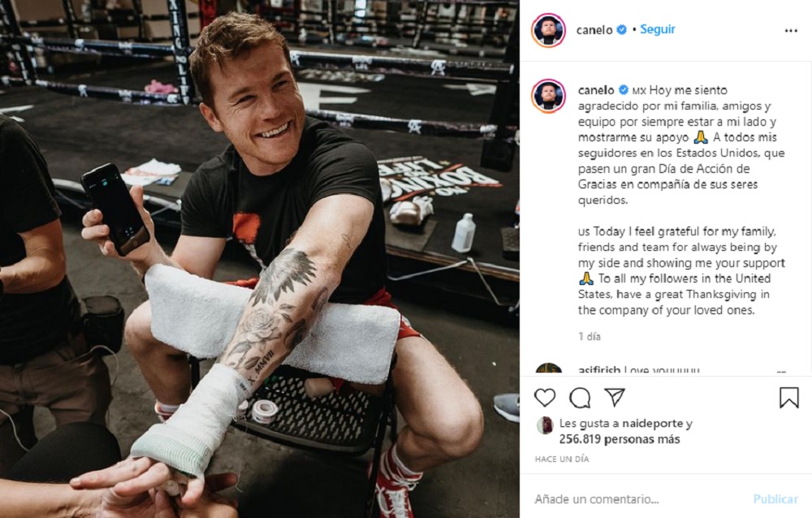This screenshot has width=812, height=518.
Task: Click verified badge next to header username
Action: coord(621,30)
